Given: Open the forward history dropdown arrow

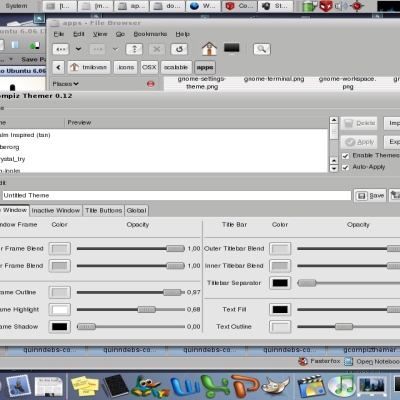Looking at the screenshot, I should pos(115,49).
